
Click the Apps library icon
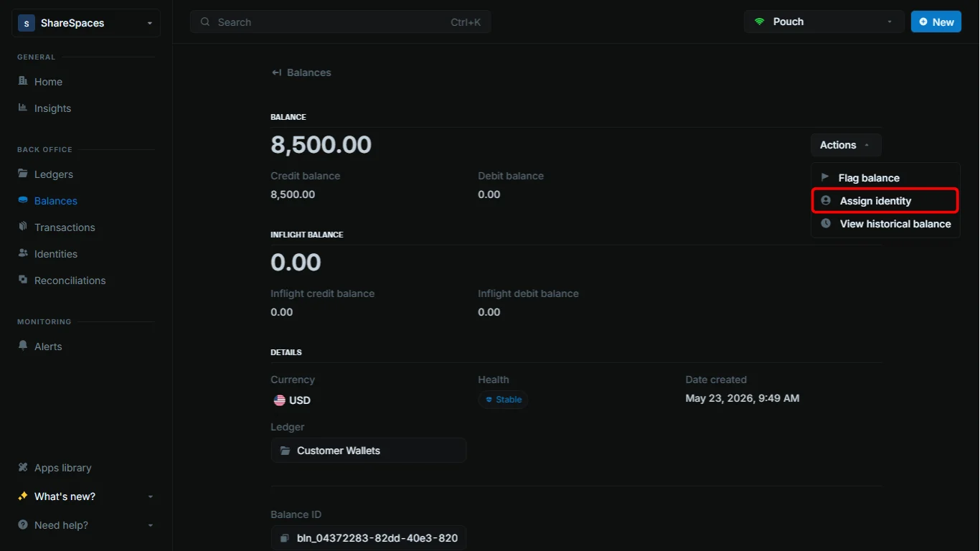click(23, 467)
